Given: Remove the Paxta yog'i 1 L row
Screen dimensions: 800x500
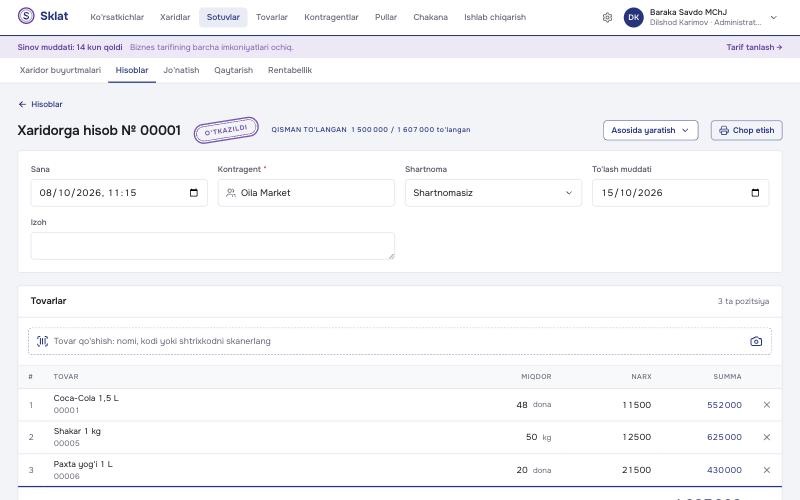Looking at the screenshot, I should (x=766, y=470).
